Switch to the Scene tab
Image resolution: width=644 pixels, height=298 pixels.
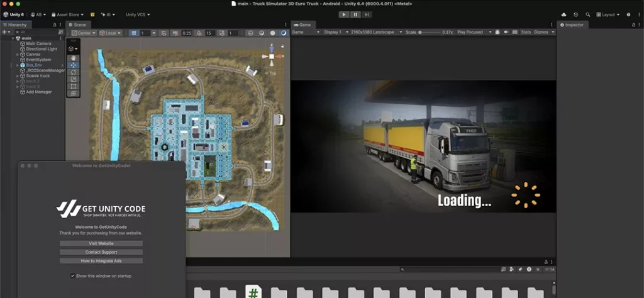tap(77, 25)
